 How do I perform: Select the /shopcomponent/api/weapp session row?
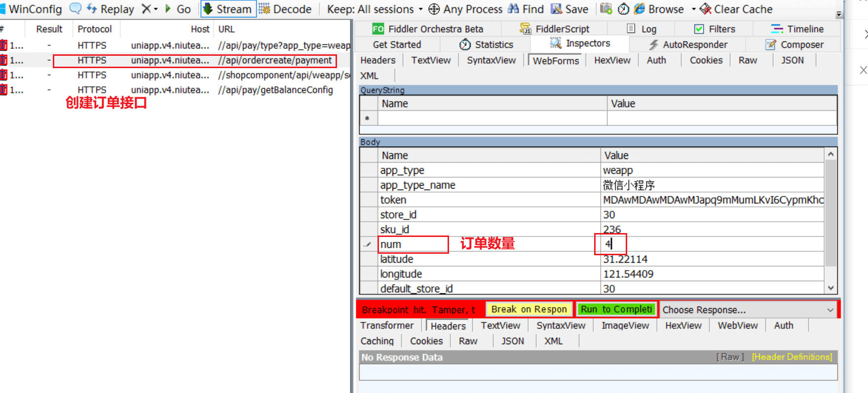(x=175, y=75)
